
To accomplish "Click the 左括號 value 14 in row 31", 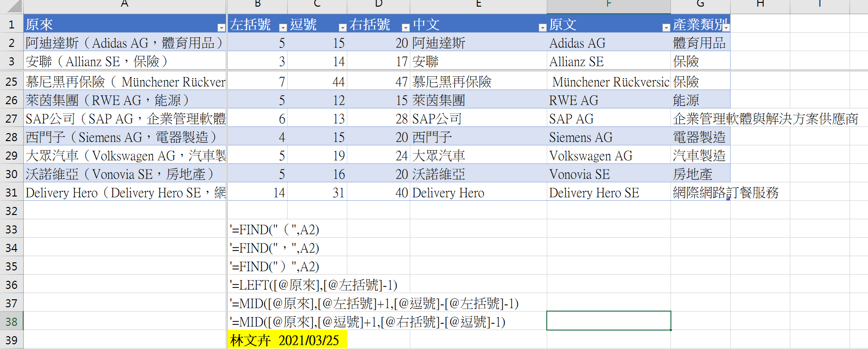I will (x=257, y=192).
